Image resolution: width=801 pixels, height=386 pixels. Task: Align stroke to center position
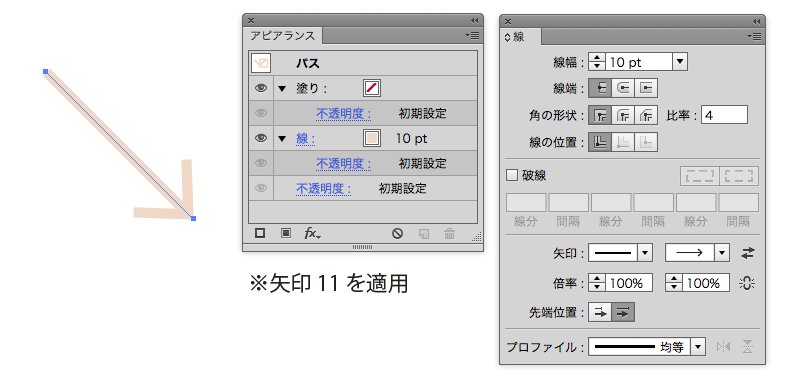[x=601, y=142]
